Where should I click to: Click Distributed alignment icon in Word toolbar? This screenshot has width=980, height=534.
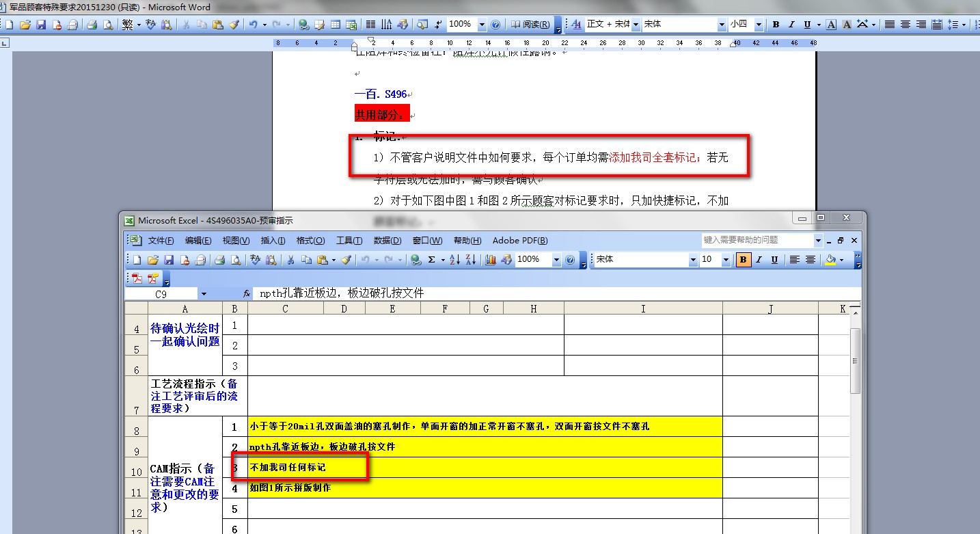(x=937, y=25)
